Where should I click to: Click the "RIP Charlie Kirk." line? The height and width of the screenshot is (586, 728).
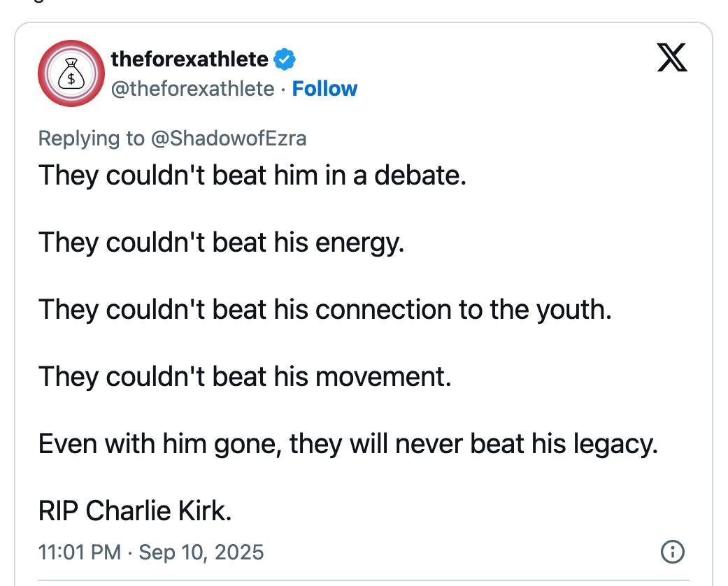point(134,511)
